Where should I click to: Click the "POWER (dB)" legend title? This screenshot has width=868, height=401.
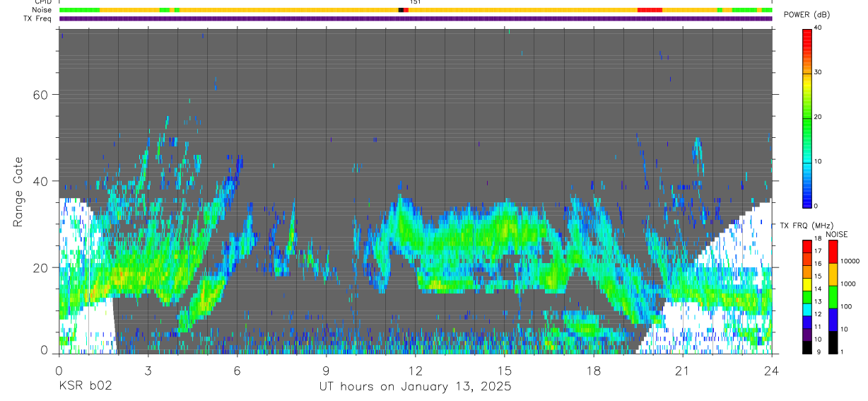point(807,15)
